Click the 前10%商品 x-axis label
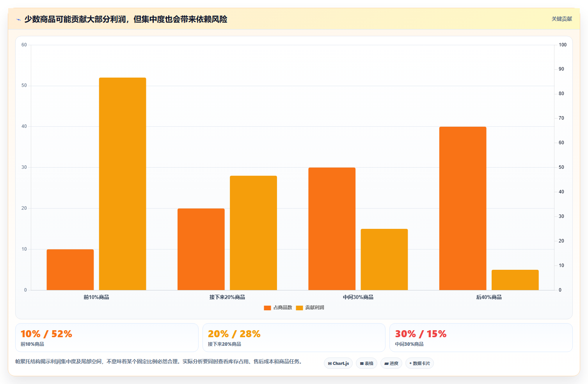 [96, 297]
